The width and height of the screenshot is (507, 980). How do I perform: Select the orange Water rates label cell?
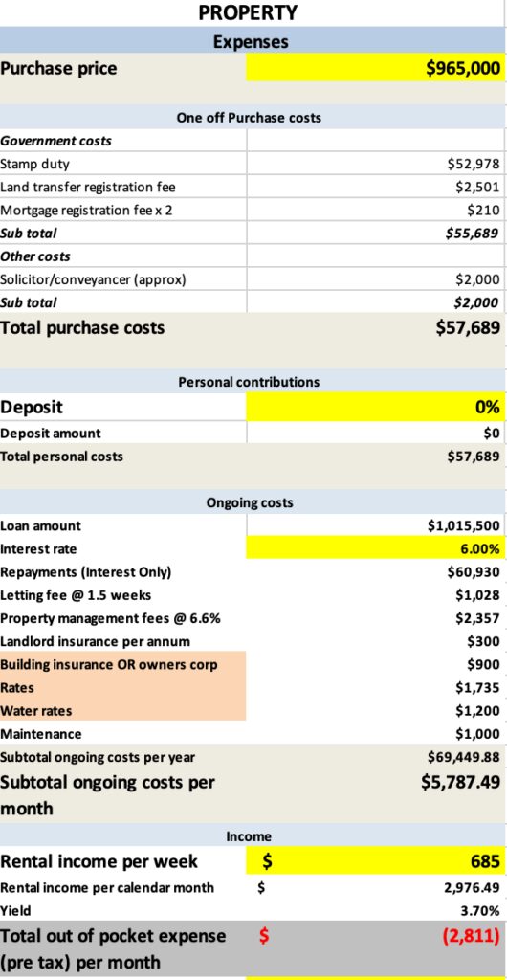pyautogui.click(x=123, y=711)
